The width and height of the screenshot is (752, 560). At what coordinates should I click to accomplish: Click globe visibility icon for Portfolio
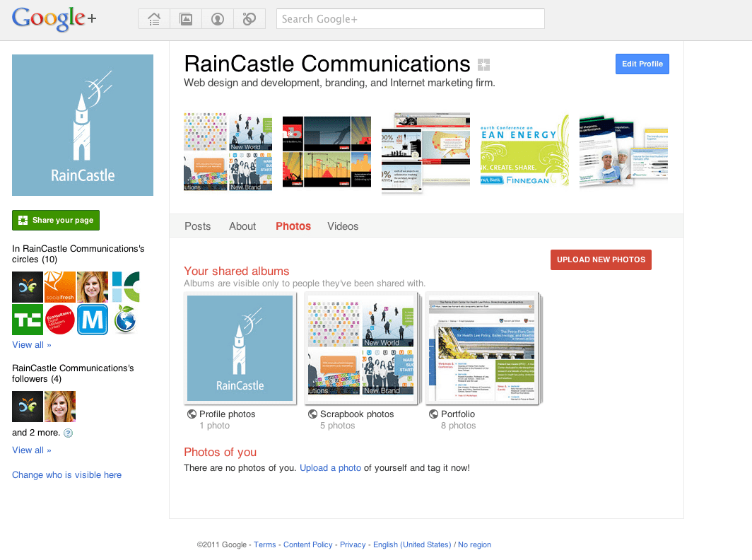pyautogui.click(x=433, y=414)
